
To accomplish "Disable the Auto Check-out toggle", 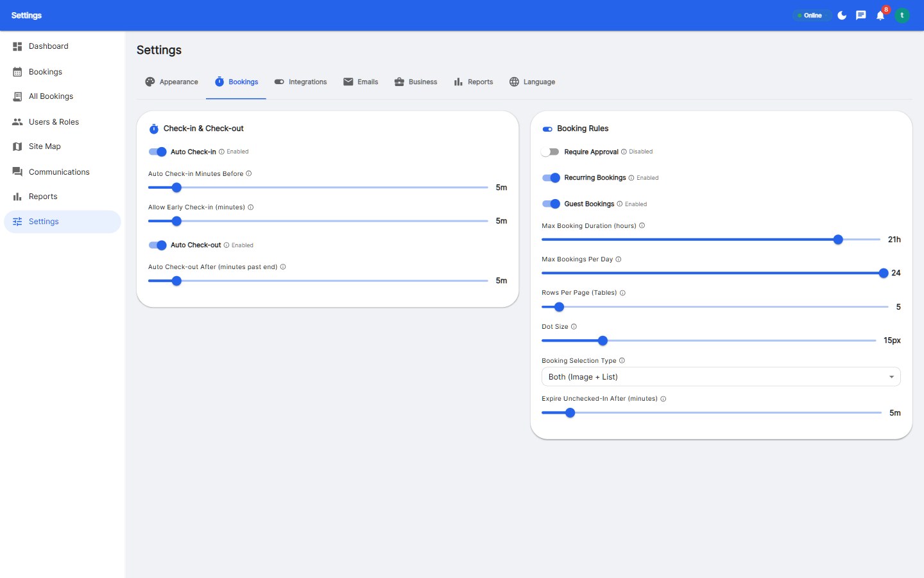I will (x=158, y=245).
